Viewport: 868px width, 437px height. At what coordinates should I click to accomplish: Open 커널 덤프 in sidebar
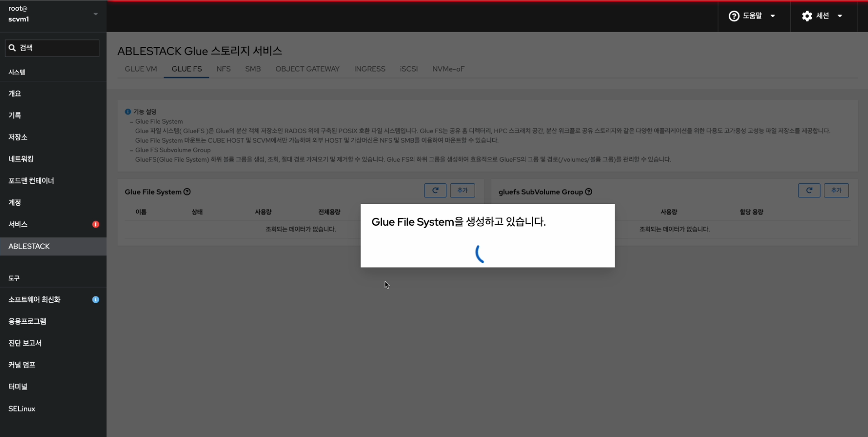click(53, 365)
